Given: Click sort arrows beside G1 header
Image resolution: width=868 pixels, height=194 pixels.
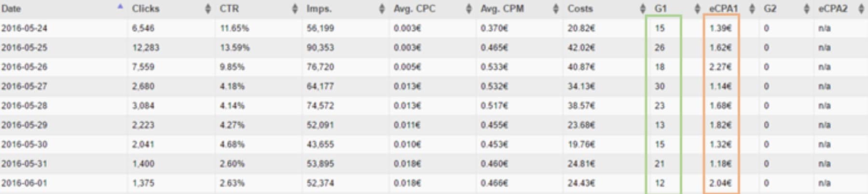Looking at the screenshot, I should pos(697,9).
